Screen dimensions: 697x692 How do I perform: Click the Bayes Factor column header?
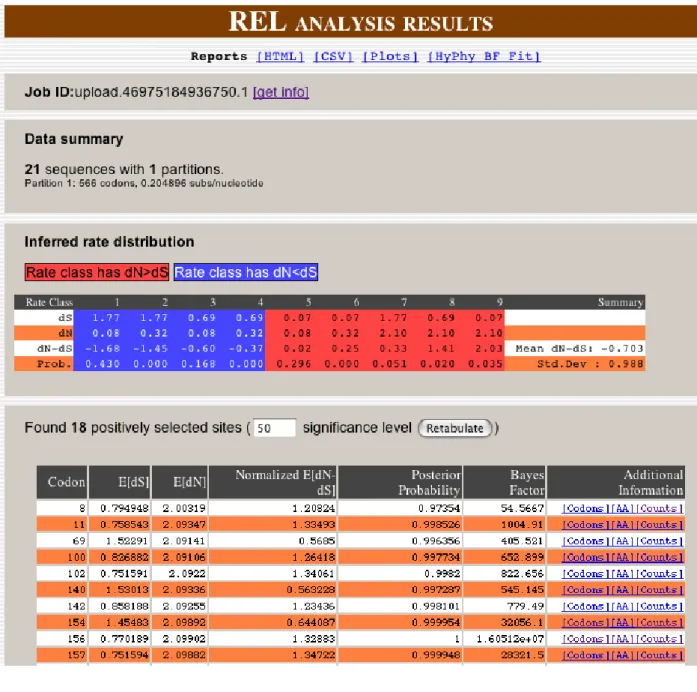pos(505,482)
